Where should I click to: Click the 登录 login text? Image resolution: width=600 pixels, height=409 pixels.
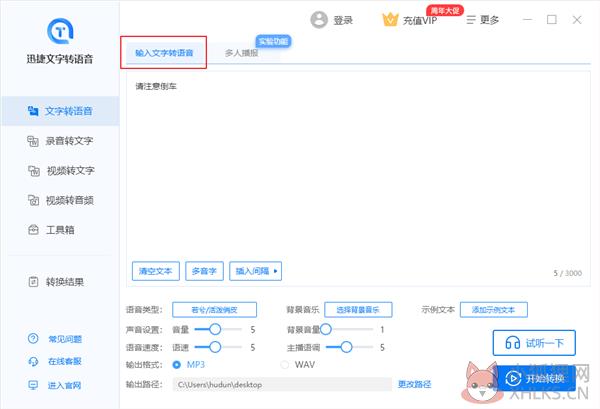click(x=343, y=20)
